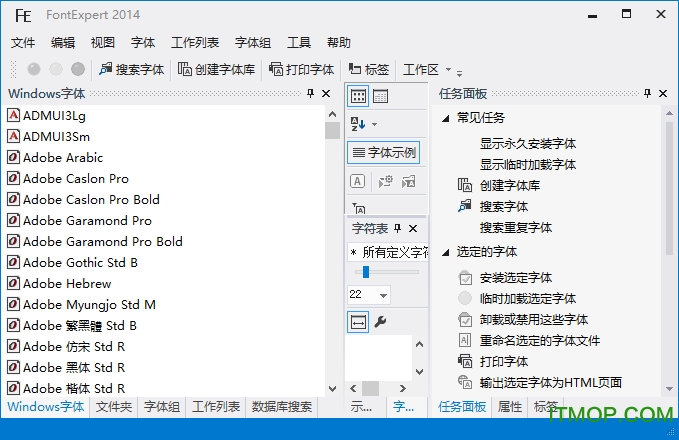Image resolution: width=679 pixels, height=440 pixels.
Task: Open the sort dropdown arrow
Action: pos(375,124)
